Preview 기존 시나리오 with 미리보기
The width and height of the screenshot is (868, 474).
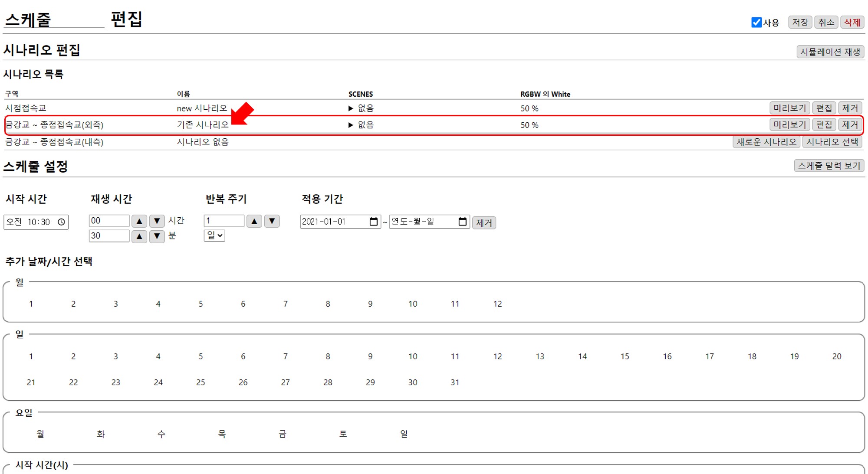point(789,125)
